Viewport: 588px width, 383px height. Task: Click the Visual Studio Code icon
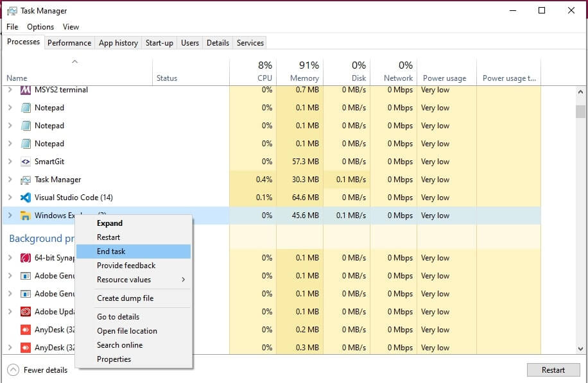click(26, 198)
